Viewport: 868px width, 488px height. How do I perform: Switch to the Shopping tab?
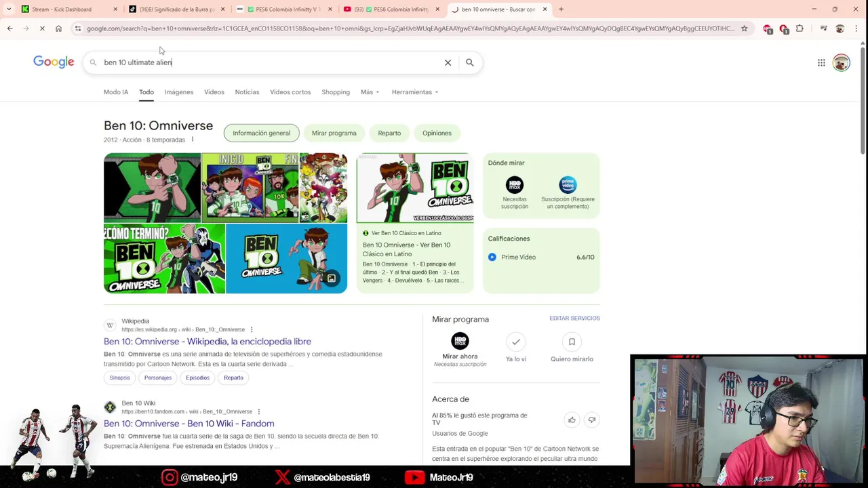(x=336, y=92)
